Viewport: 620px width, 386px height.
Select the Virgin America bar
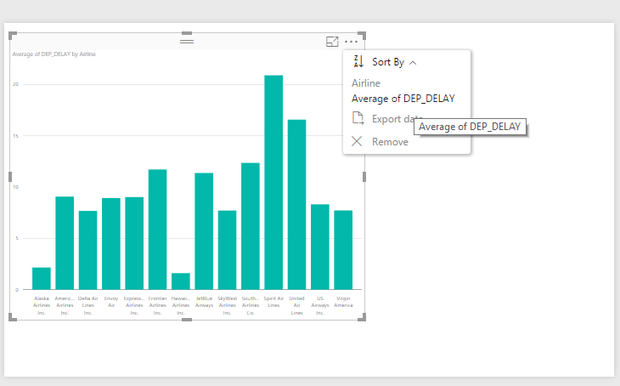tap(343, 250)
